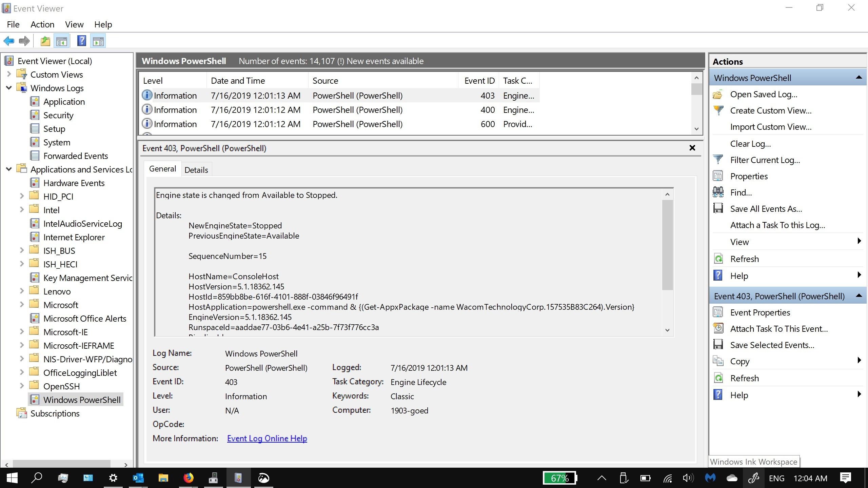Collapse the Event 403 actions section
Image resolution: width=868 pixels, height=488 pixels.
coord(859,296)
